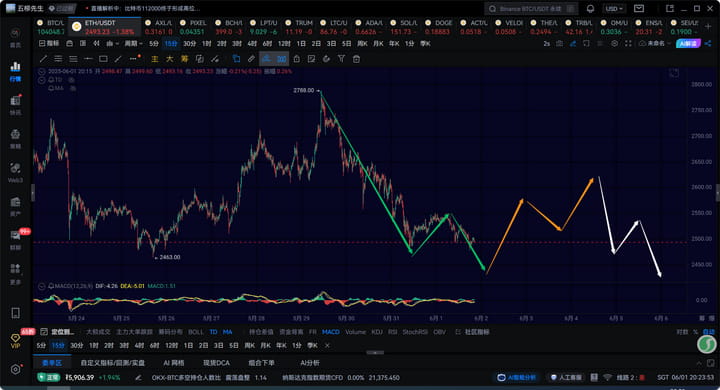Open the notification bell at the top
This screenshot has height=390, width=720.
pyautogui.click(x=591, y=9)
